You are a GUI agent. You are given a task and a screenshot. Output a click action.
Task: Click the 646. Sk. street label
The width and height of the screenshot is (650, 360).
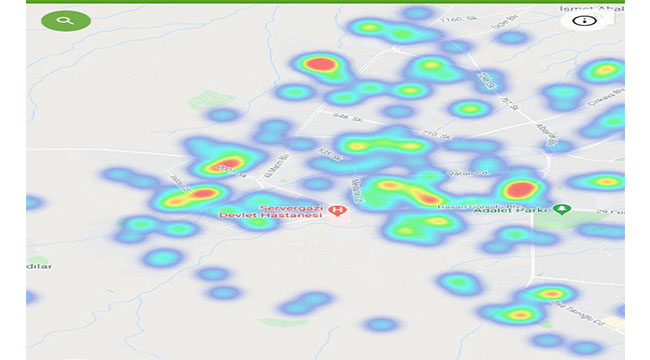[347, 117]
